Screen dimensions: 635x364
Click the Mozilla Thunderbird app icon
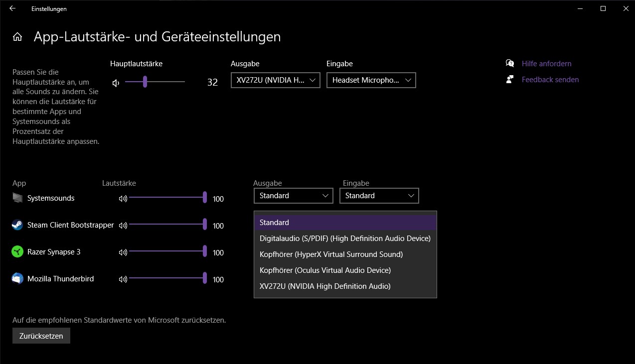click(17, 279)
